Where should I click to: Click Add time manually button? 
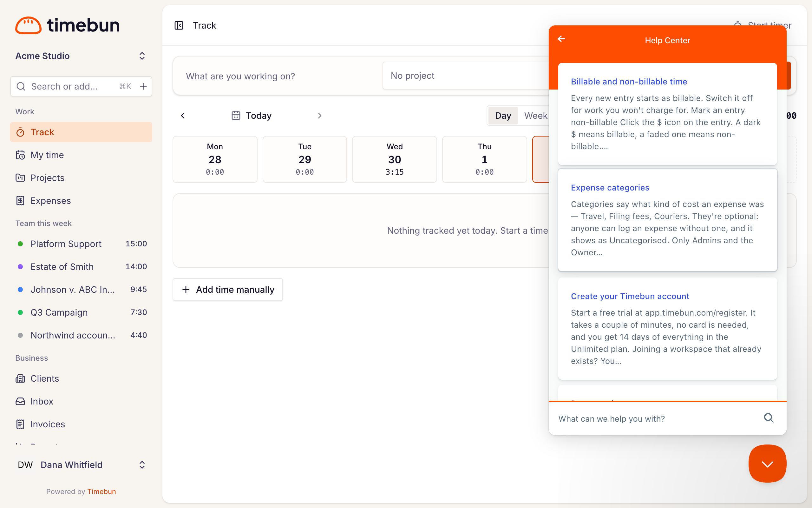[228, 290]
